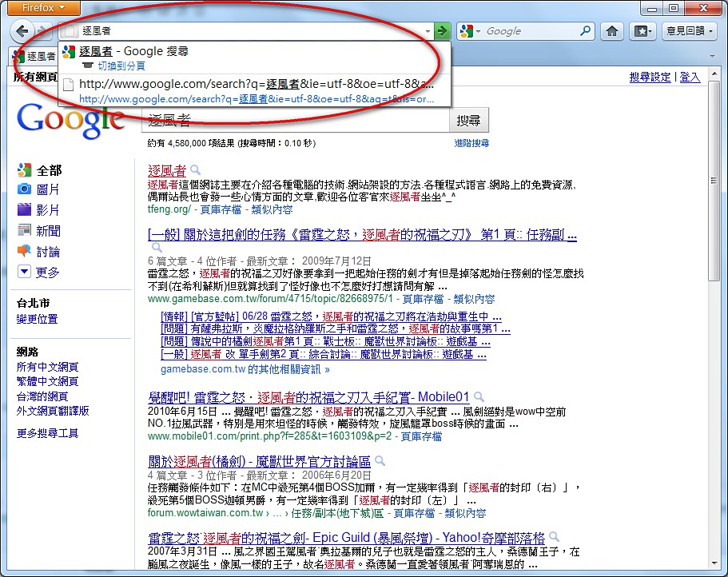
Task: Filter by 所有中文網頁
Action: [x=47, y=367]
